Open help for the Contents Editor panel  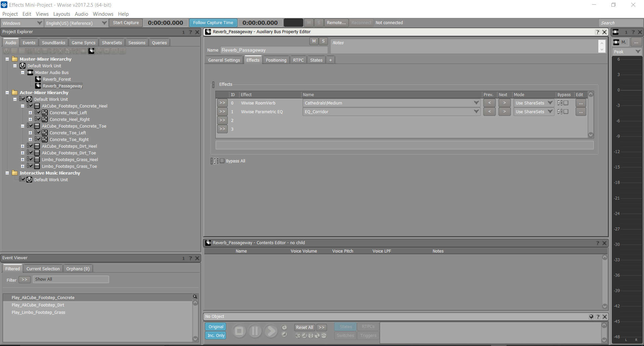coord(598,243)
